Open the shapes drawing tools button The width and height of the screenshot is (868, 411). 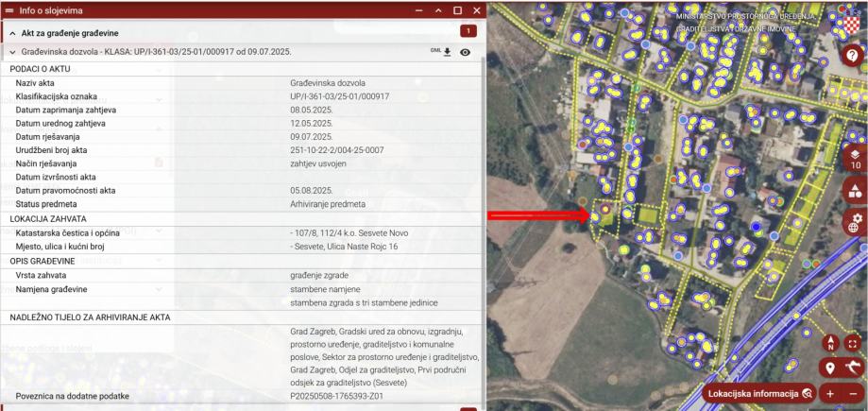(x=856, y=192)
